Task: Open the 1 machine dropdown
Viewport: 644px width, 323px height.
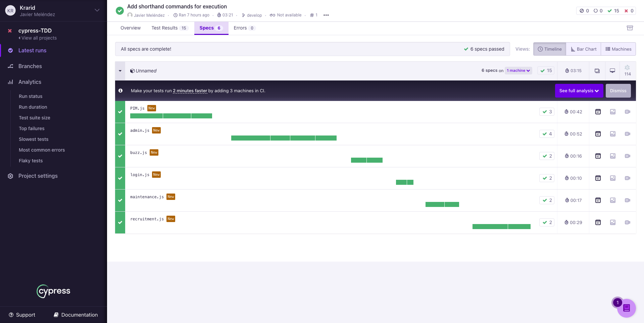Action: (518, 70)
